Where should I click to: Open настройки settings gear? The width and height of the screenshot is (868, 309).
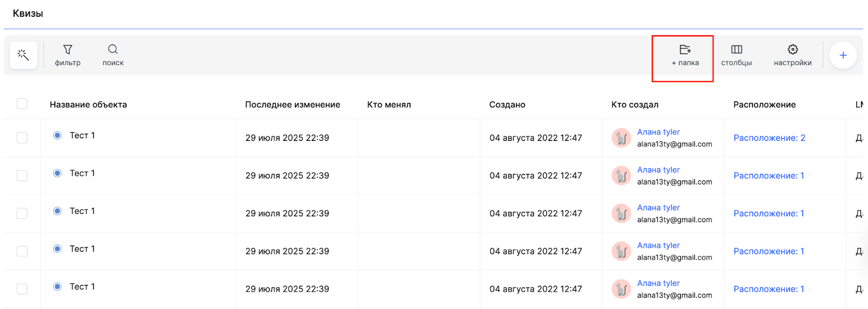pos(793,55)
